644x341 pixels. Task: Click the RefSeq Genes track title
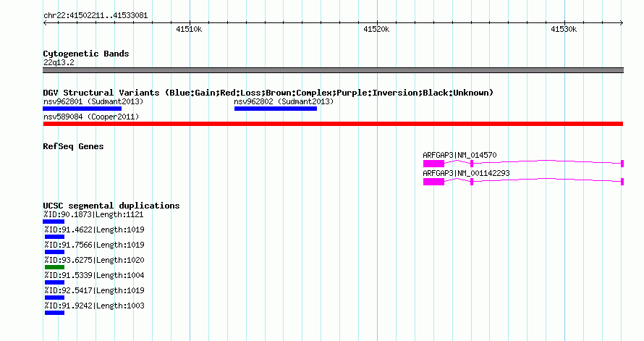(x=73, y=147)
